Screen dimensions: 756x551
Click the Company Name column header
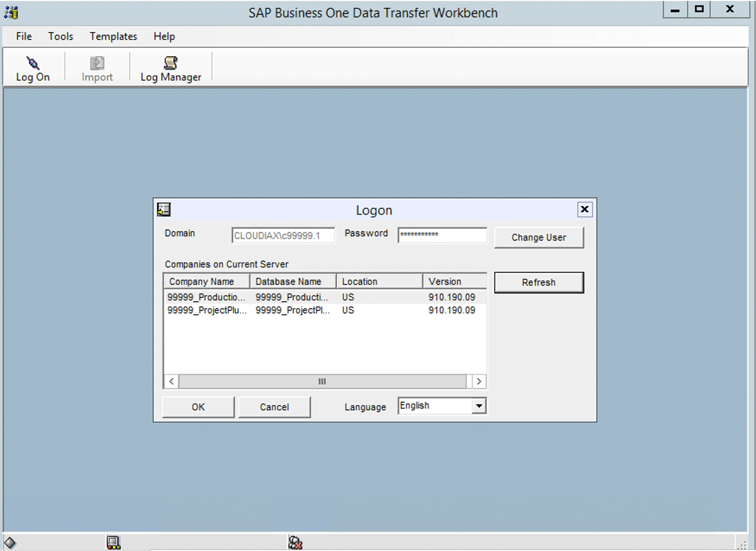point(207,281)
